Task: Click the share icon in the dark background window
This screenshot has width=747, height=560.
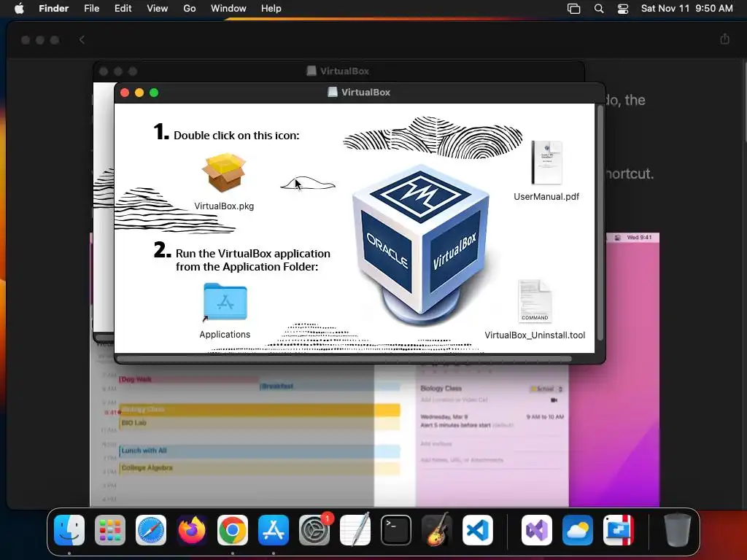Action: [724, 39]
